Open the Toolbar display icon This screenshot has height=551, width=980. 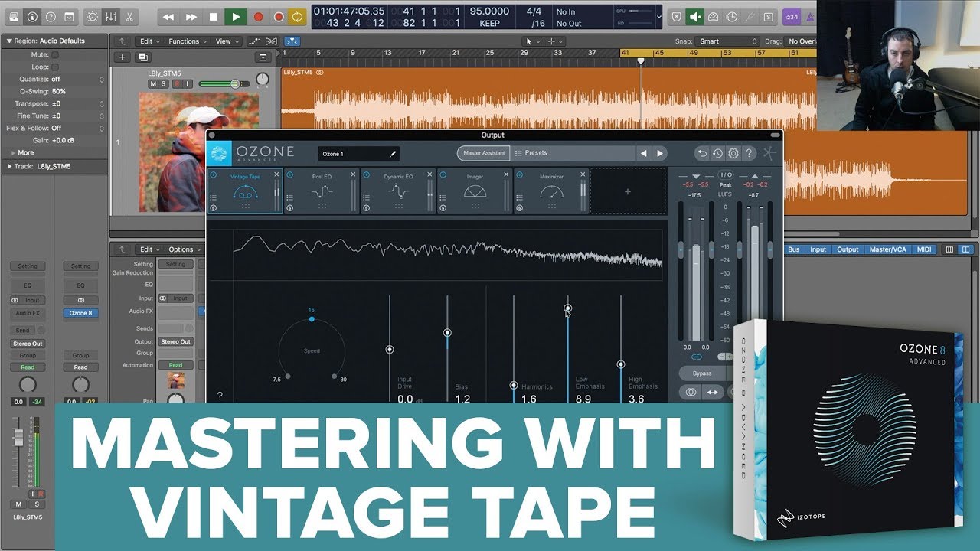70,16
